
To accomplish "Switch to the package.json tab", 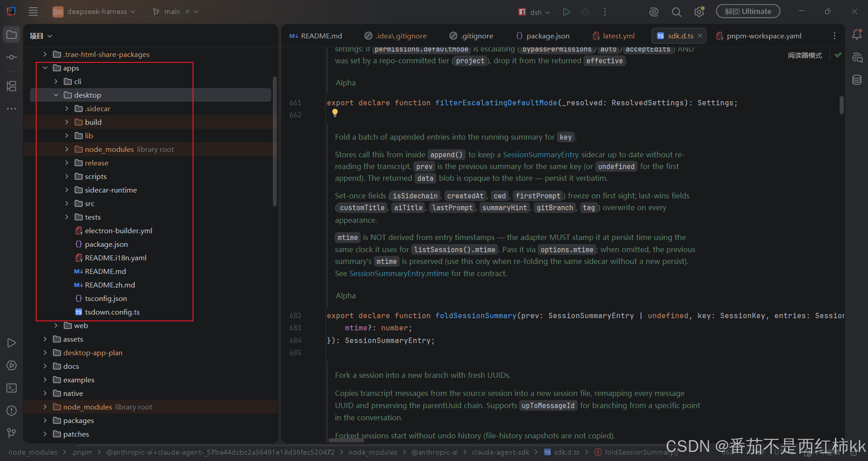I will (x=542, y=36).
